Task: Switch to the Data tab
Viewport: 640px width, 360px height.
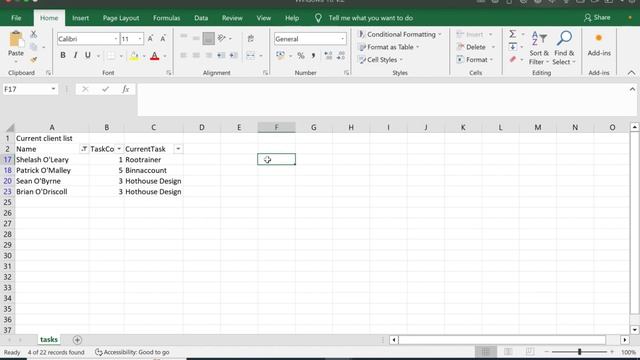Action: pos(201,18)
